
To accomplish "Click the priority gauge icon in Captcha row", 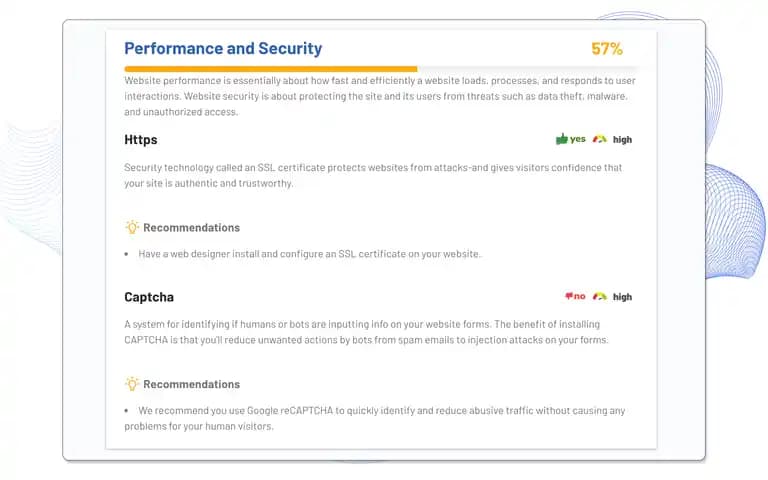I will point(600,296).
